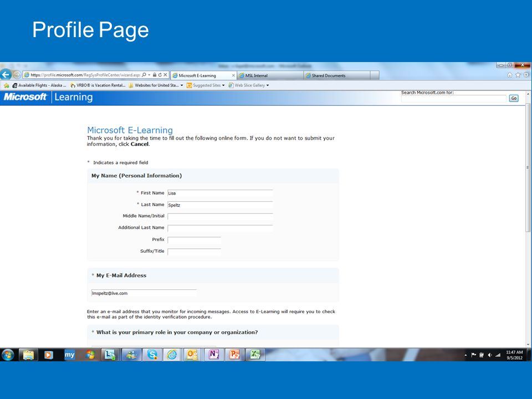Click the Search Microsoft.com input box
This screenshot has width=532, height=399.
pyautogui.click(x=453, y=99)
